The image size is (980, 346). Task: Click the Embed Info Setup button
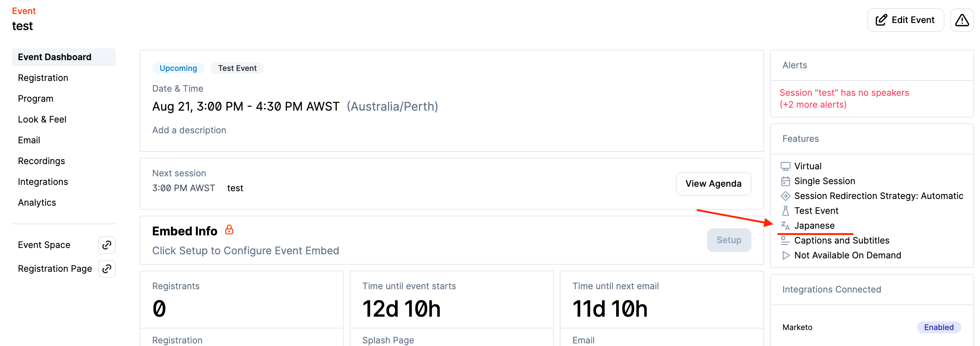point(729,240)
